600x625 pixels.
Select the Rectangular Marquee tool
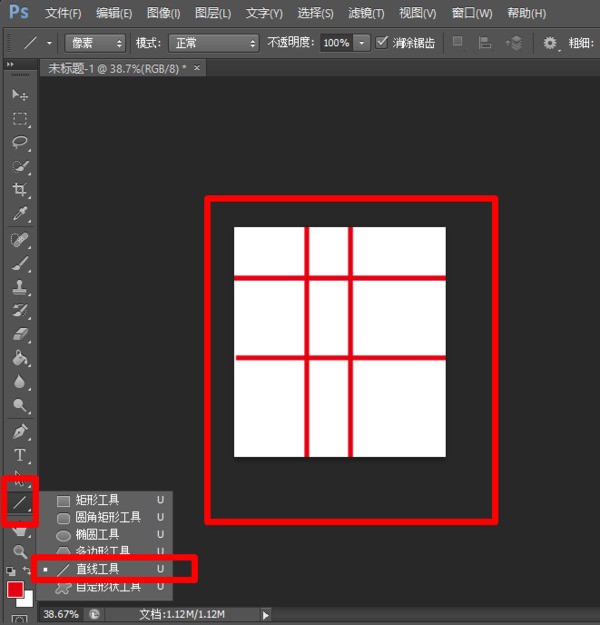pyautogui.click(x=19, y=118)
